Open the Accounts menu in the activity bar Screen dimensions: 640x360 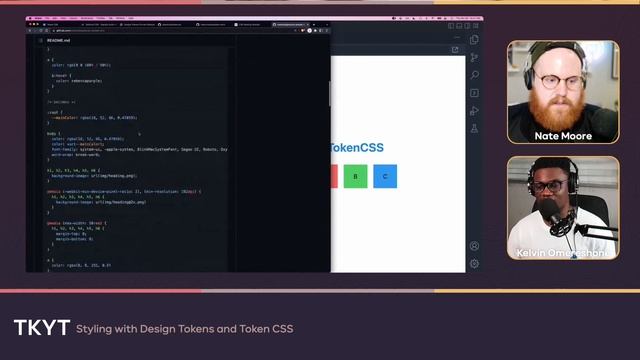(474, 246)
